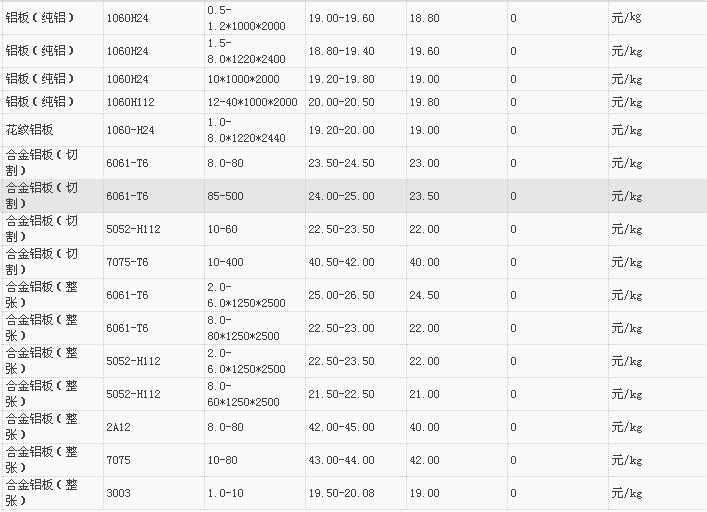Click the 20.00-20.50 price range cell
Screen dimensions: 707x512
pos(341,102)
